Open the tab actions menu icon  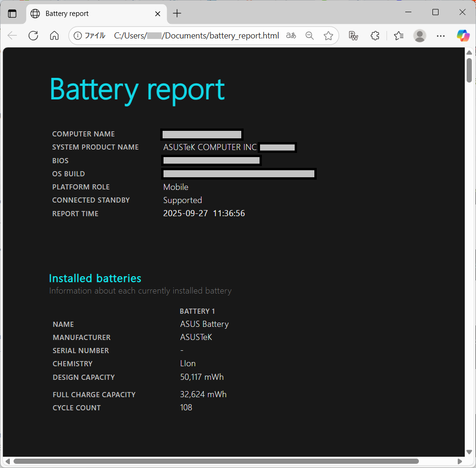coord(12,14)
